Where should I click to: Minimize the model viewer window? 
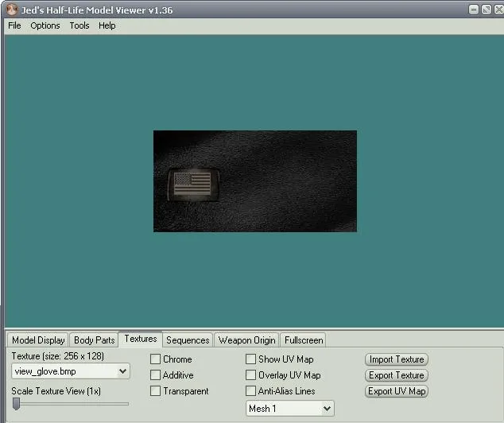(x=474, y=10)
